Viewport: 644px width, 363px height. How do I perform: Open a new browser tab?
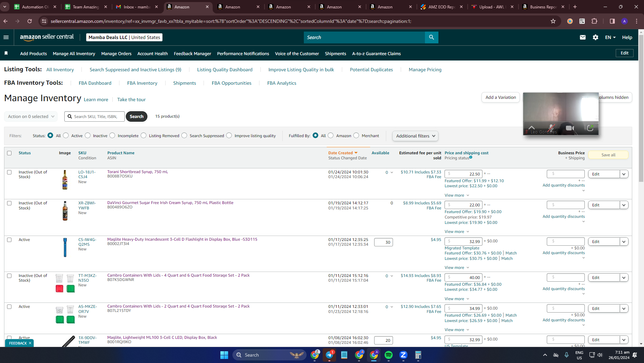[575, 7]
